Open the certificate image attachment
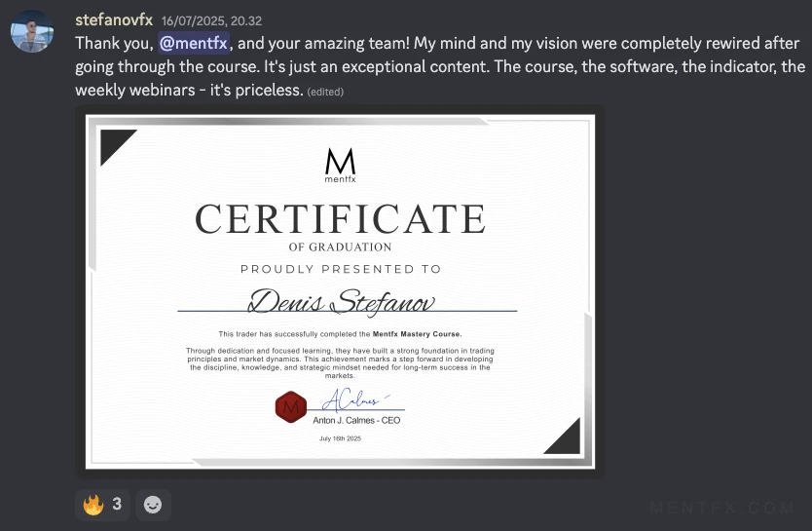This screenshot has height=531, width=812. click(340, 291)
